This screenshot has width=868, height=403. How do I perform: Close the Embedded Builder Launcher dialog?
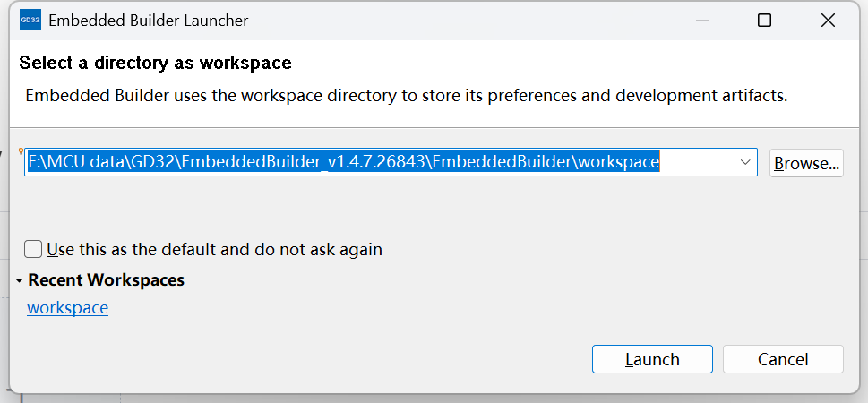pos(827,20)
